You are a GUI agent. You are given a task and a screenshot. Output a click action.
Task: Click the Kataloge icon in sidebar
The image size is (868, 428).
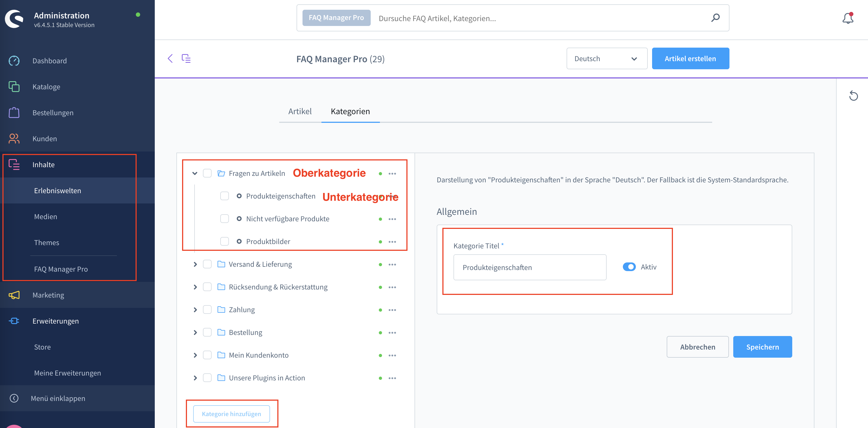click(14, 87)
